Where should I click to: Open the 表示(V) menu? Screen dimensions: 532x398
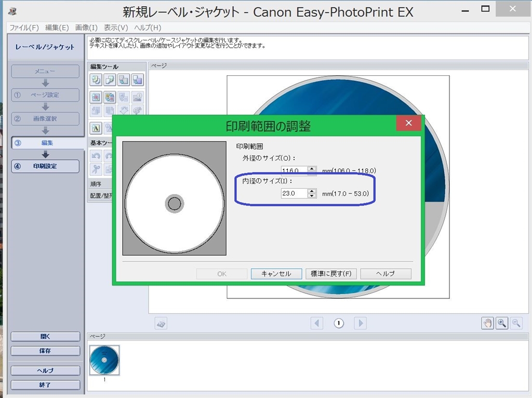click(116, 28)
